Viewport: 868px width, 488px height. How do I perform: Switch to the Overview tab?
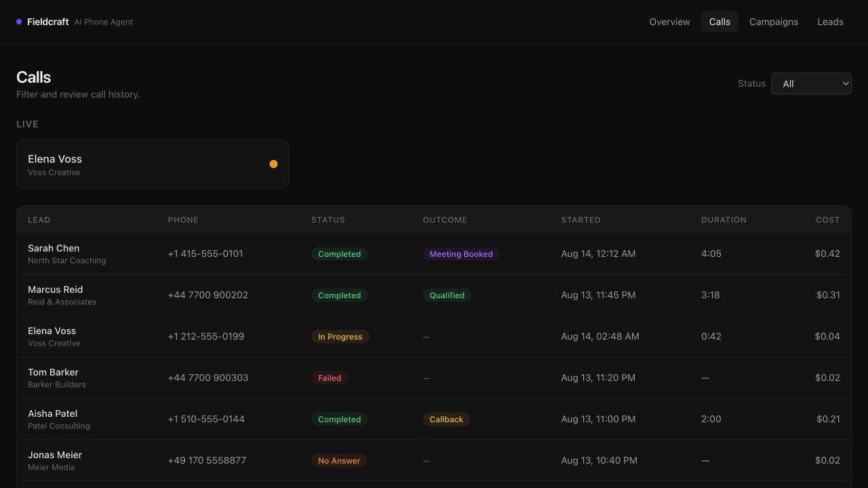[669, 22]
